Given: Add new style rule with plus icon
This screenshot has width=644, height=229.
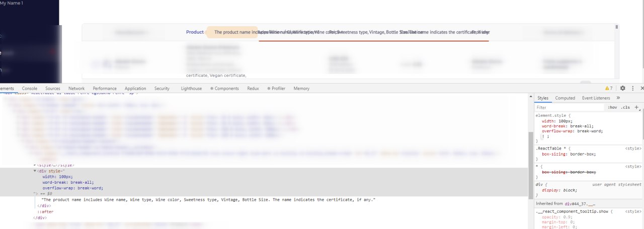Looking at the screenshot, I should coord(636,107).
